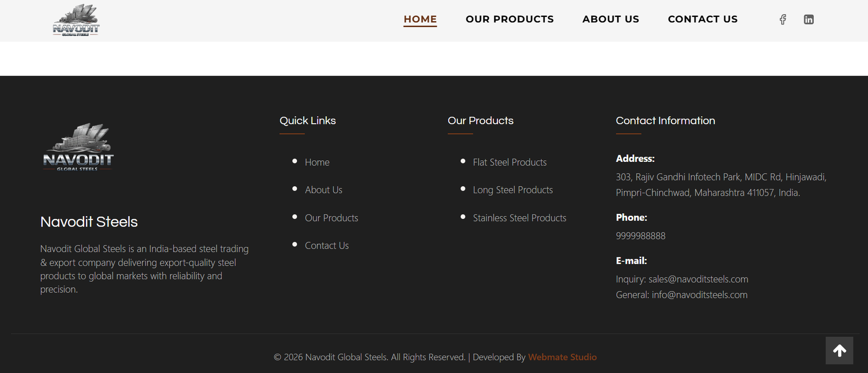Screen dimensions: 868x373
Task: Open CONTACT US from the navbar
Action: [x=703, y=19]
